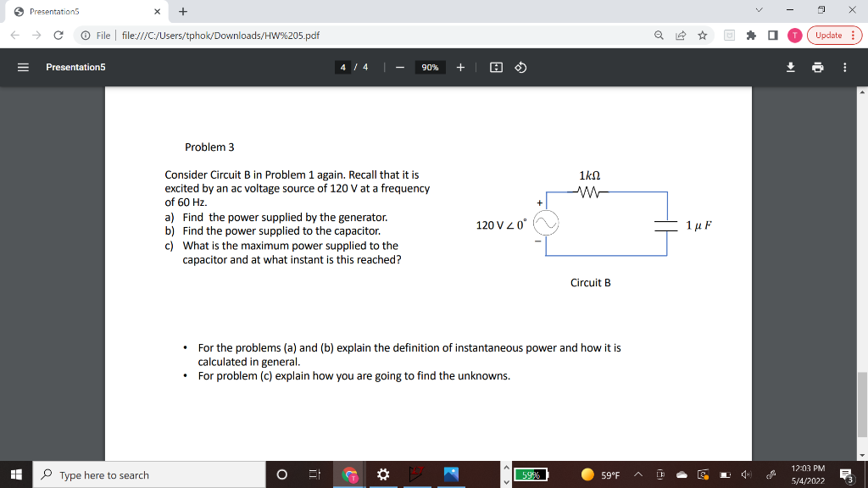Open the browser extensions puzzle icon

click(751, 36)
